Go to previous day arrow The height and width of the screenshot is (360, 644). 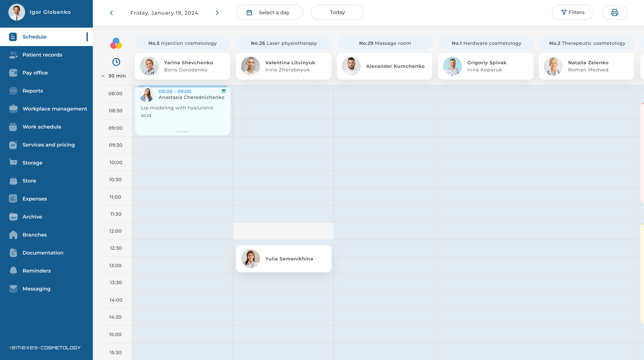point(112,13)
